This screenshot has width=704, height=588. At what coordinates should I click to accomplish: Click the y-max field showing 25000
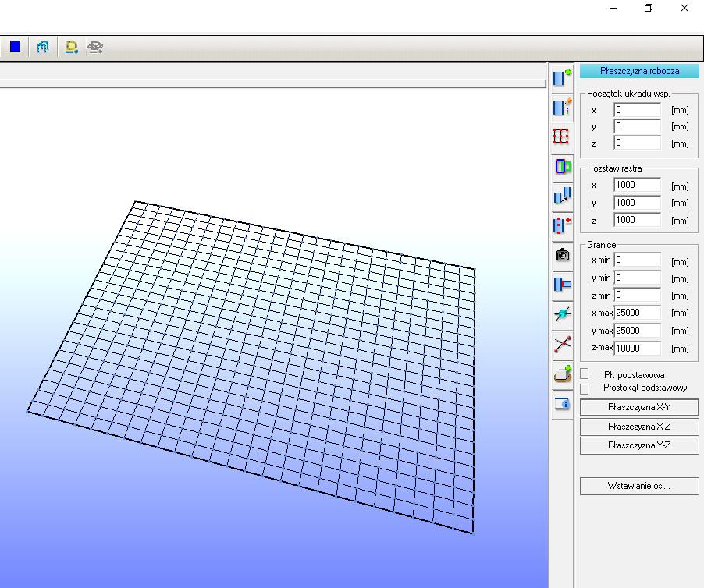(x=637, y=331)
